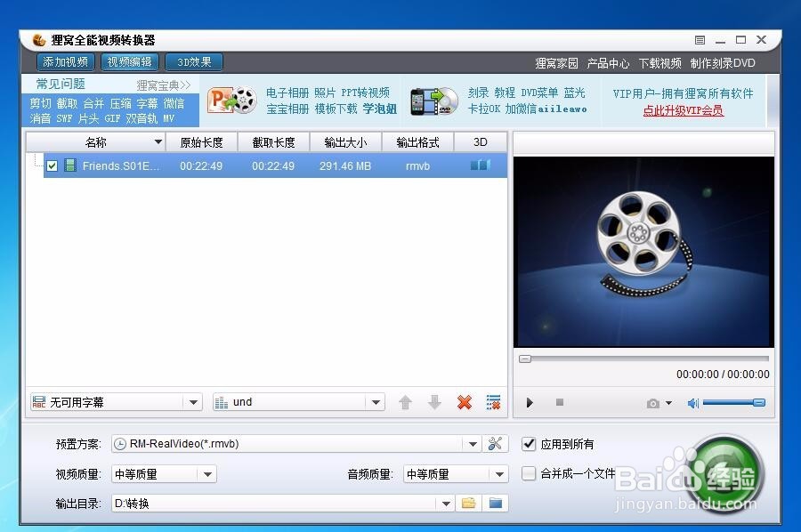Open the 学泡妞 link
This screenshot has width=801, height=532.
(379, 109)
